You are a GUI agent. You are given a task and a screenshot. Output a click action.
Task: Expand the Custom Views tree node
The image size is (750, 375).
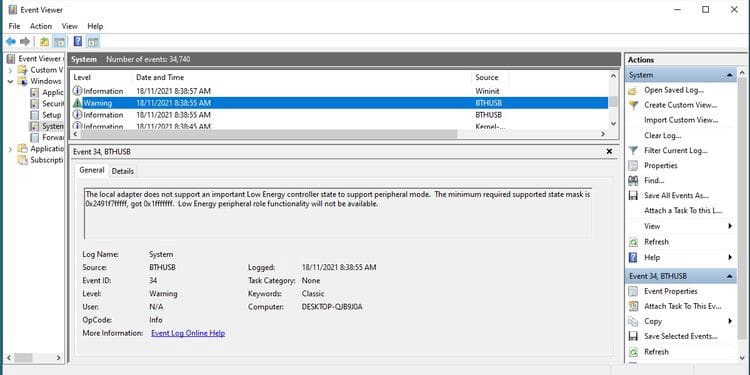(x=11, y=70)
